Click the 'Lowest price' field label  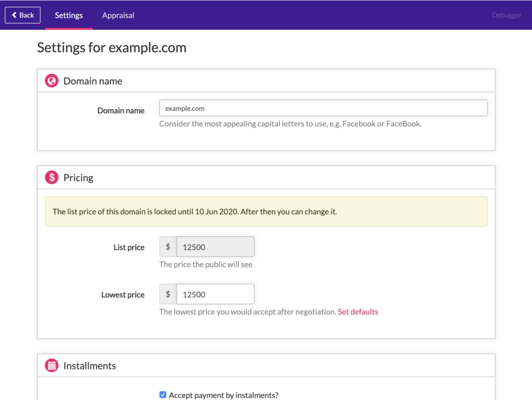pyautogui.click(x=123, y=295)
